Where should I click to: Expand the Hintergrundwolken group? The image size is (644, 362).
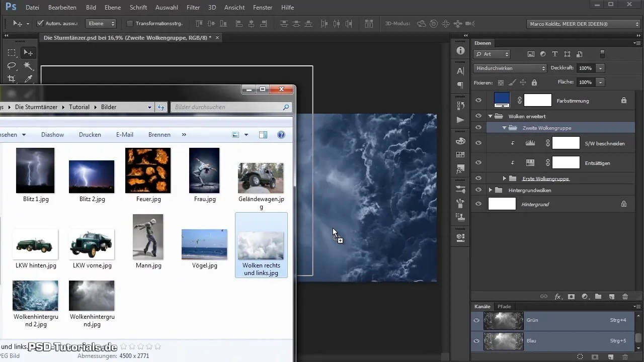[491, 190]
